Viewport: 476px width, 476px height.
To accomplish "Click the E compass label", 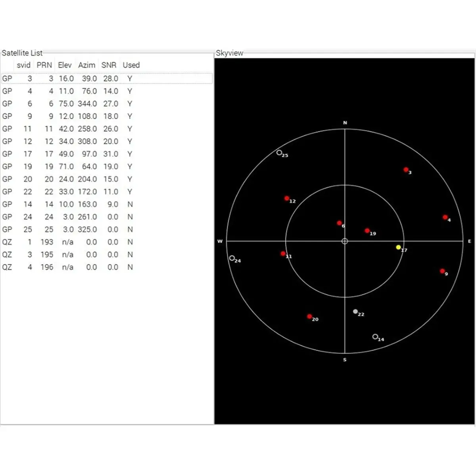I will click(470, 241).
